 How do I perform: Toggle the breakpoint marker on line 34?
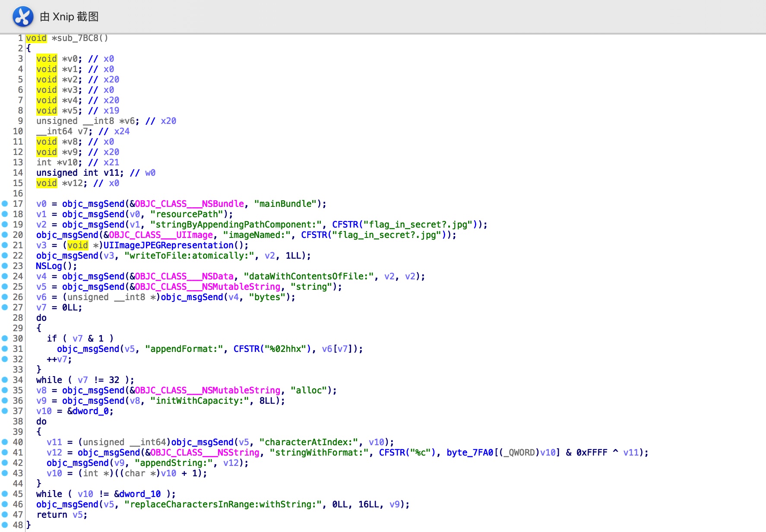[5, 380]
